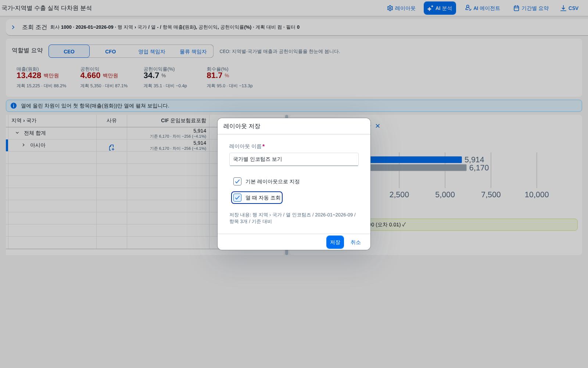Select the 물류 책임자 tab
The width and height of the screenshot is (588, 368).
193,51
